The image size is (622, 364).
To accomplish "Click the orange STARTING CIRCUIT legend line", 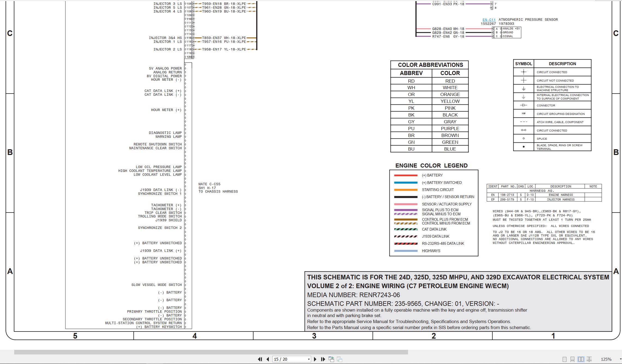I will (x=406, y=190).
